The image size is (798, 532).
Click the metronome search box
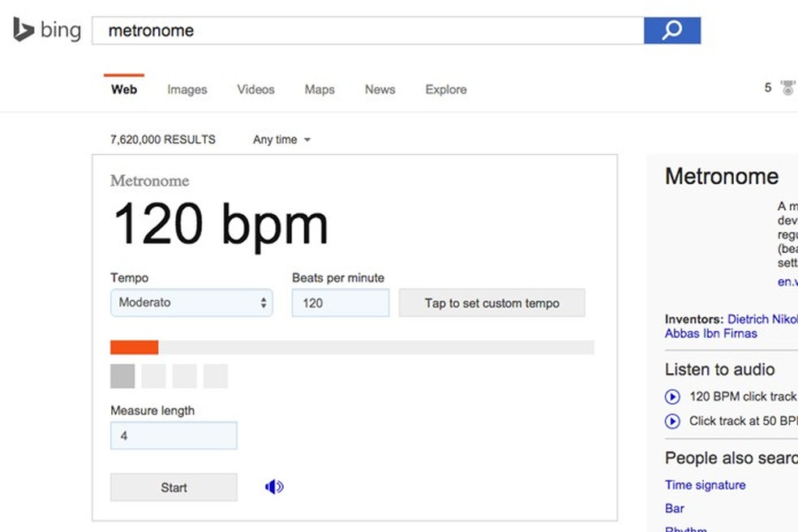(367, 31)
